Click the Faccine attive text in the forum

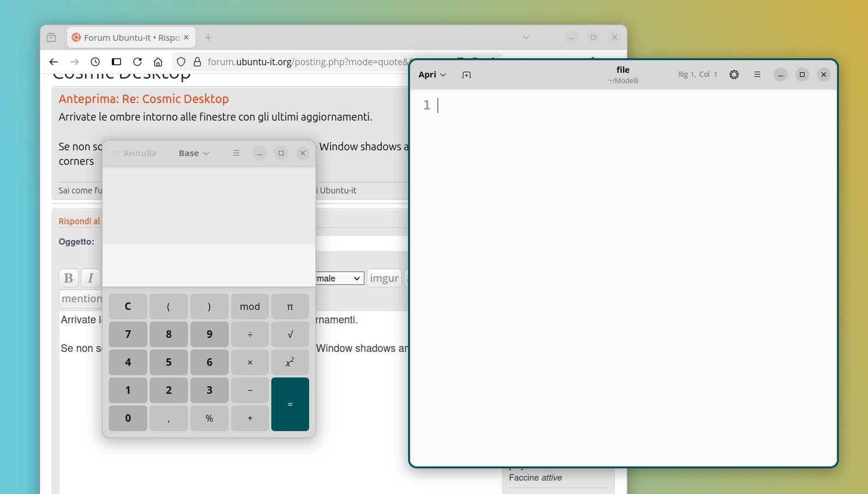click(536, 478)
